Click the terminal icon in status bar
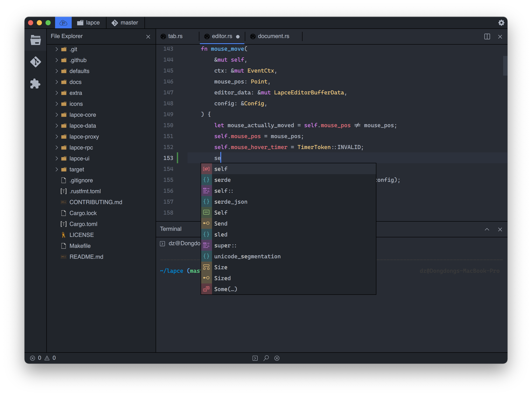 (255, 358)
